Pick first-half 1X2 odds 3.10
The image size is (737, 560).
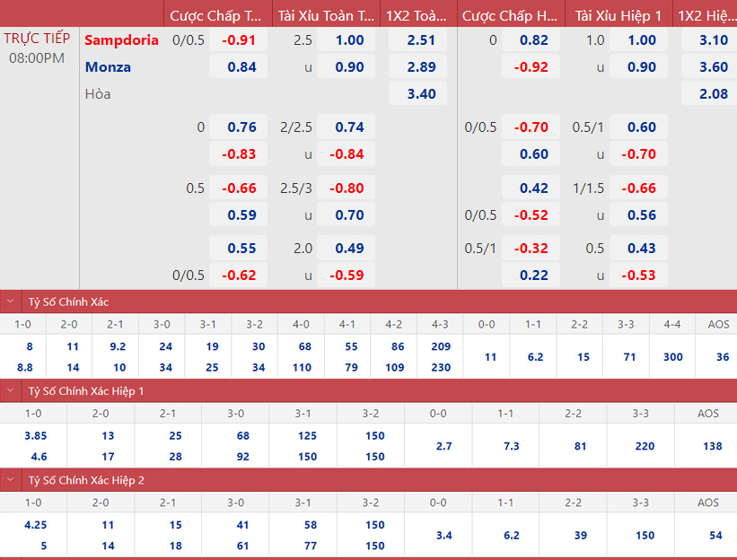click(713, 39)
